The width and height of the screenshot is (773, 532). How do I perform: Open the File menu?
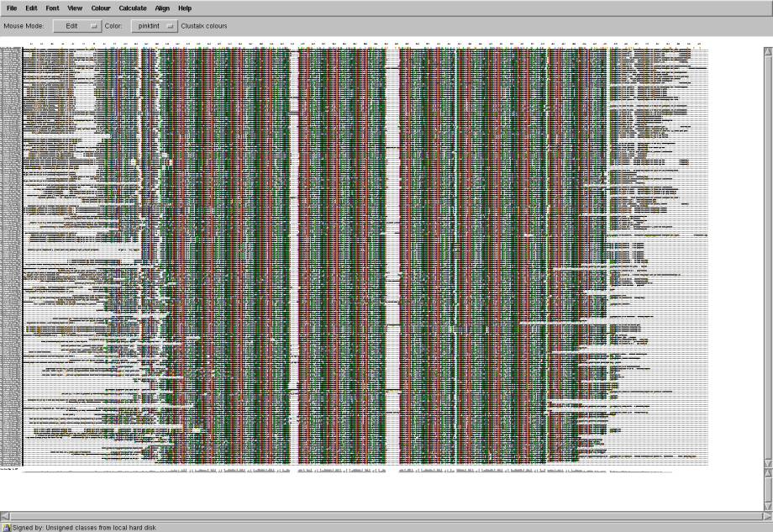[x=12, y=8]
